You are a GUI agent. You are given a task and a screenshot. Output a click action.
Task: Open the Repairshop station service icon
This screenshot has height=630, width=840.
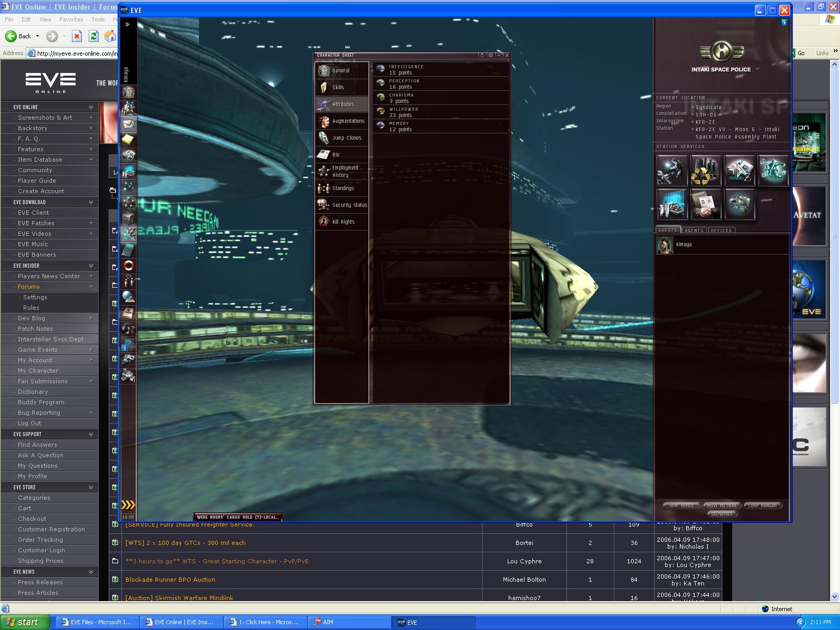tap(672, 170)
